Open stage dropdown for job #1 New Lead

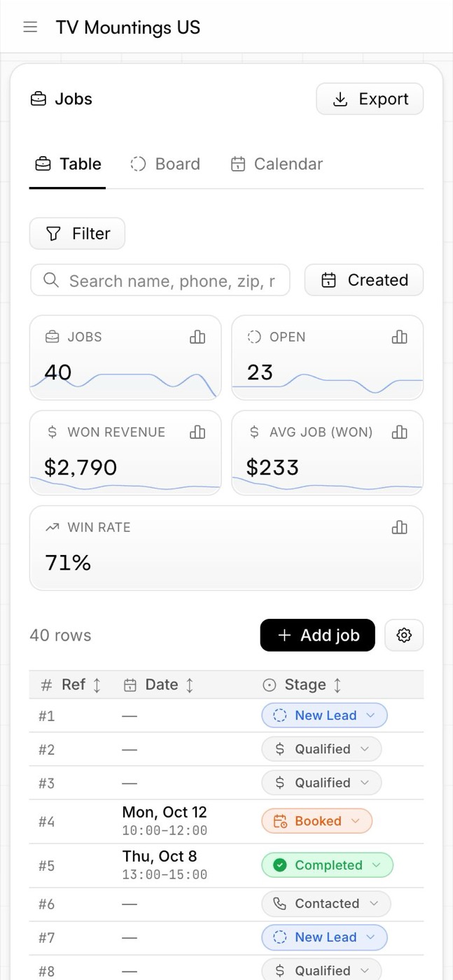(x=324, y=715)
